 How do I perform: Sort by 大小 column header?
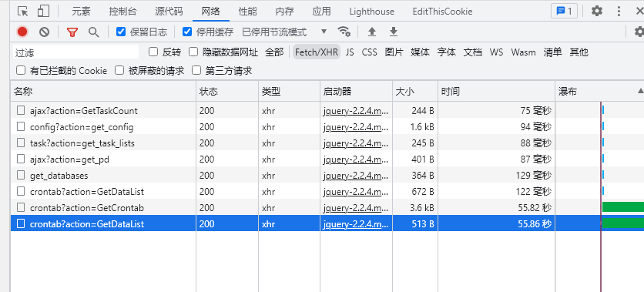(x=414, y=91)
